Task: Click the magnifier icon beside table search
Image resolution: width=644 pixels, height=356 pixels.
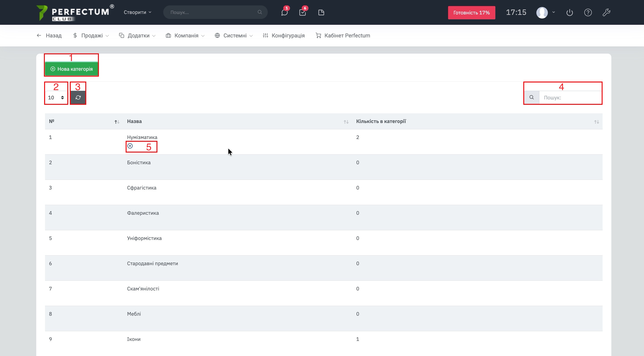Action: [531, 97]
